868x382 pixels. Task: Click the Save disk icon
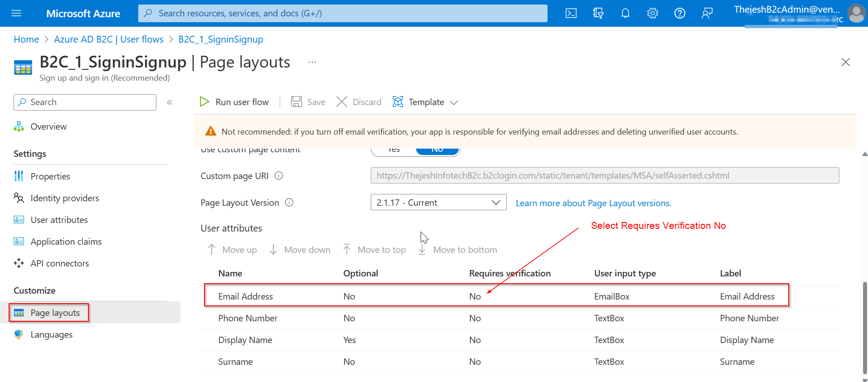point(296,102)
